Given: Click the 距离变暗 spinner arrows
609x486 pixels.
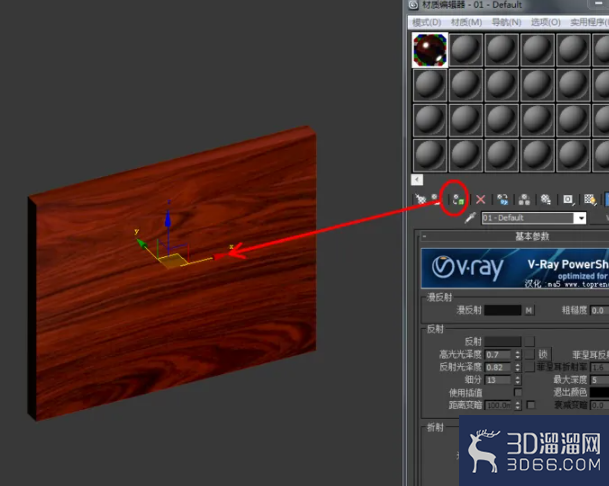Looking at the screenshot, I should click(517, 405).
